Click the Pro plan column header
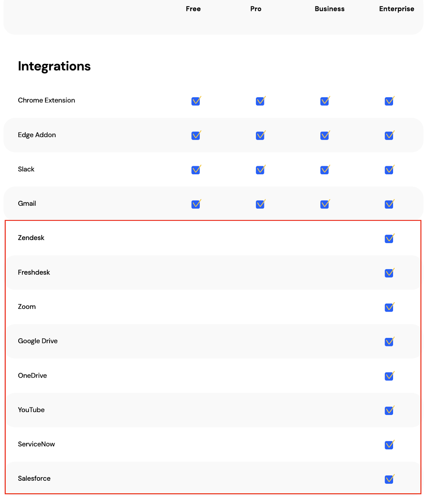428x504 pixels. pos(256,9)
